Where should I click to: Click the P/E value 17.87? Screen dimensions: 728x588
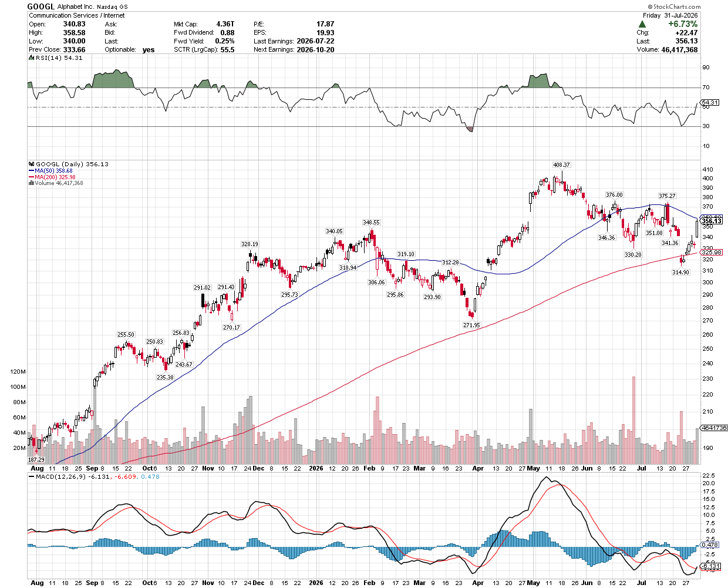325,24
